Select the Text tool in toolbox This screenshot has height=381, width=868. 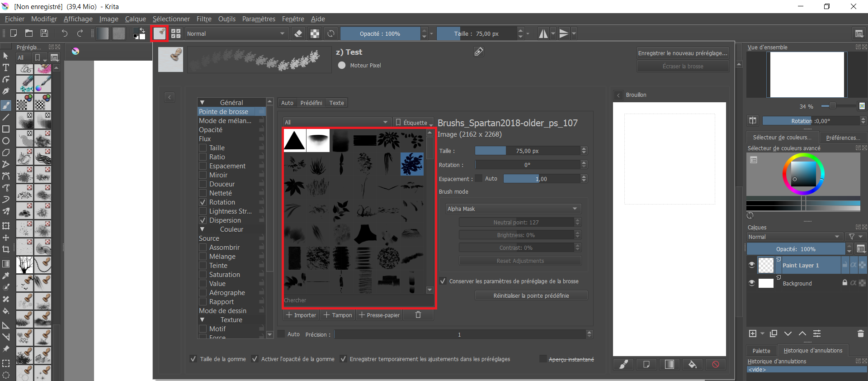point(6,67)
